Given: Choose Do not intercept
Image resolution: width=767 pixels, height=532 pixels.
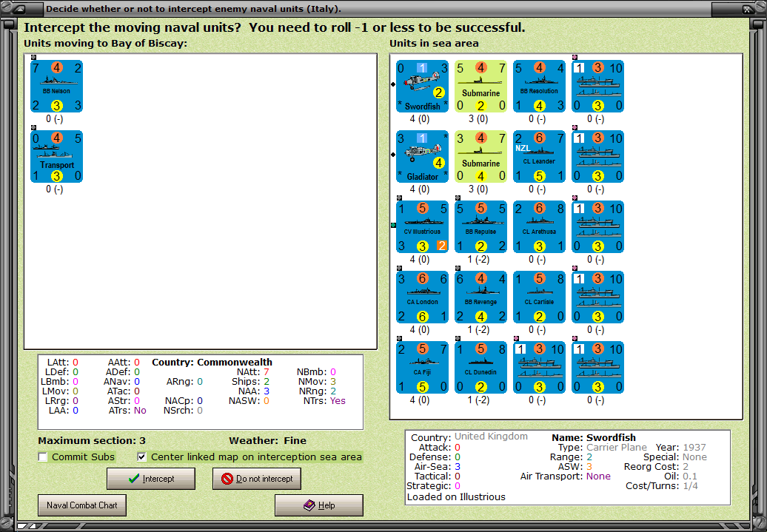Looking at the screenshot, I should [x=257, y=479].
